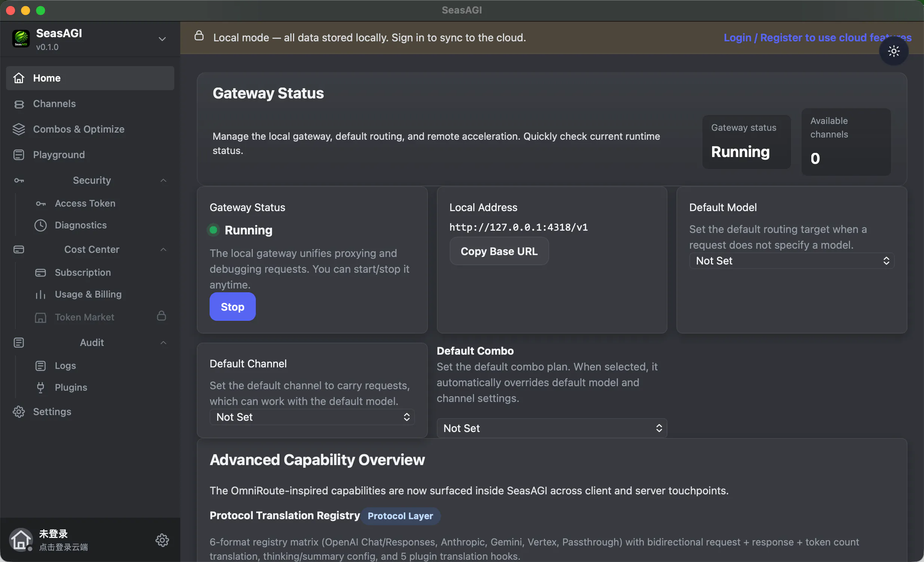Open Settings from the sidebar

click(90, 412)
